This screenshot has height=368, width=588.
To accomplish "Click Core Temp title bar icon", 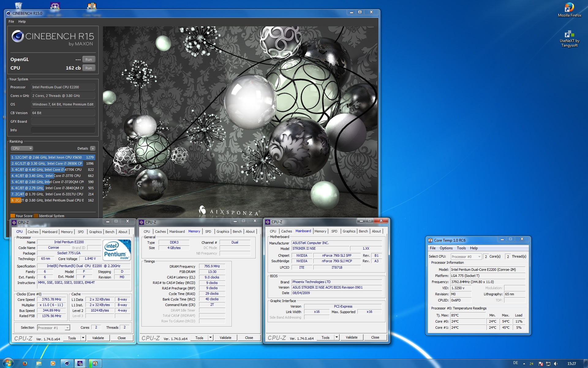I will 430,240.
